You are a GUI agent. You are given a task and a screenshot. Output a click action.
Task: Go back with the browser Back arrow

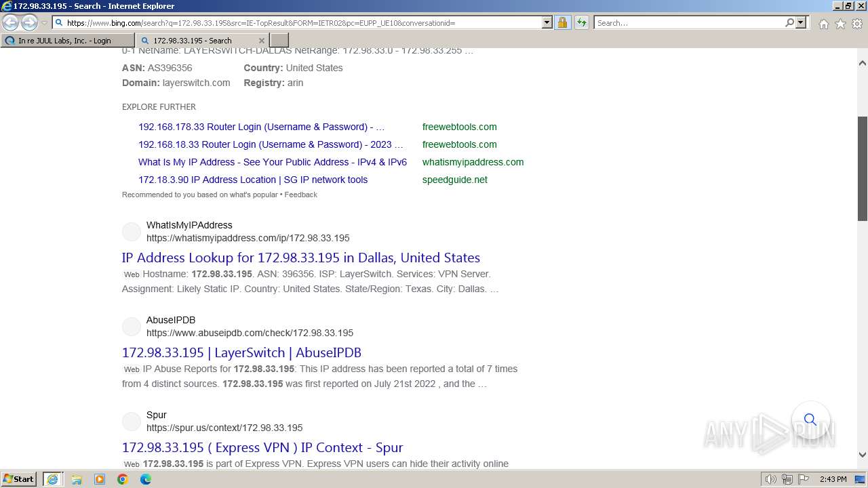pos(11,22)
